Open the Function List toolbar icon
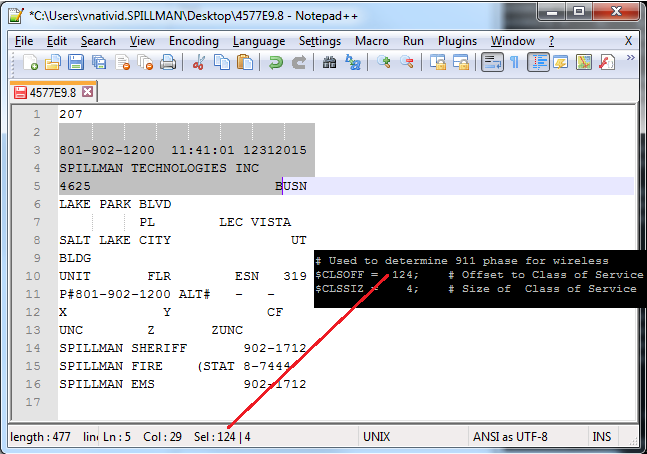Image resolution: width=647 pixels, height=454 pixels. pyautogui.click(x=607, y=63)
